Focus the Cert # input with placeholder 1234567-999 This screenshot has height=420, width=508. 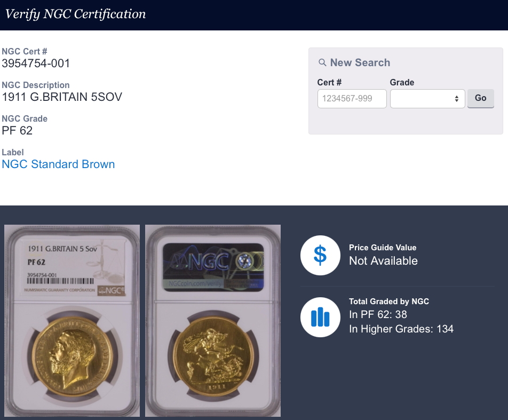(x=352, y=99)
